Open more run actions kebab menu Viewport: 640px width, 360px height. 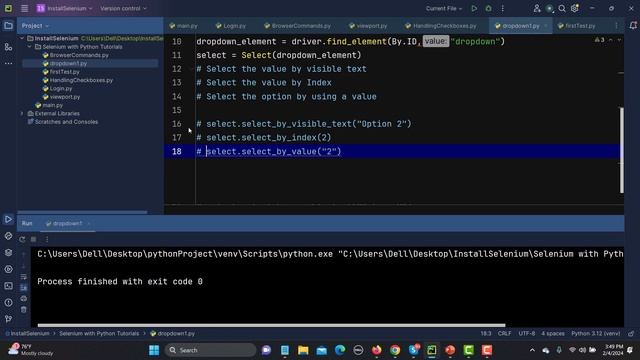coord(503,8)
